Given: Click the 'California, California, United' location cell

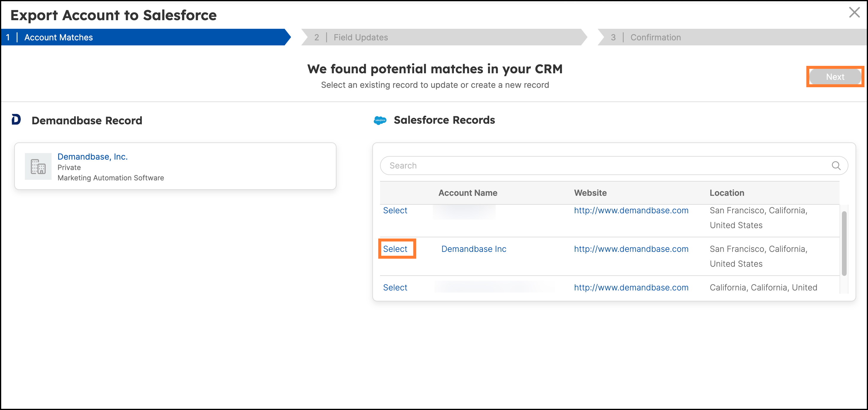Looking at the screenshot, I should pos(763,287).
